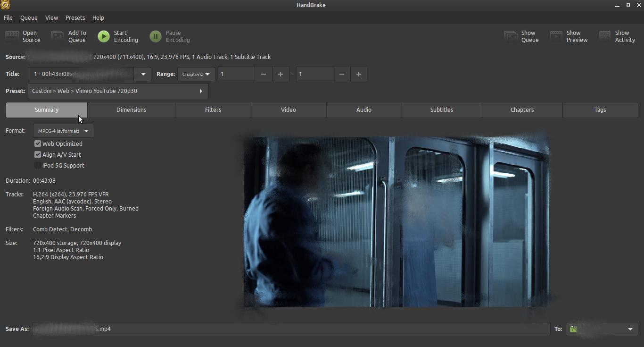644x347 pixels.
Task: Switch to the Subtitles tab
Action: (441, 110)
